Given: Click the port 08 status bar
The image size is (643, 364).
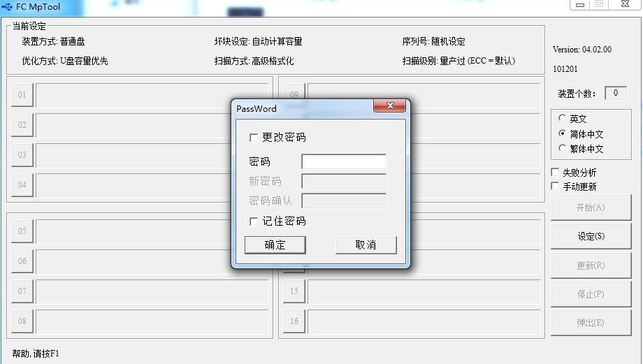Looking at the screenshot, I should click(x=152, y=321).
